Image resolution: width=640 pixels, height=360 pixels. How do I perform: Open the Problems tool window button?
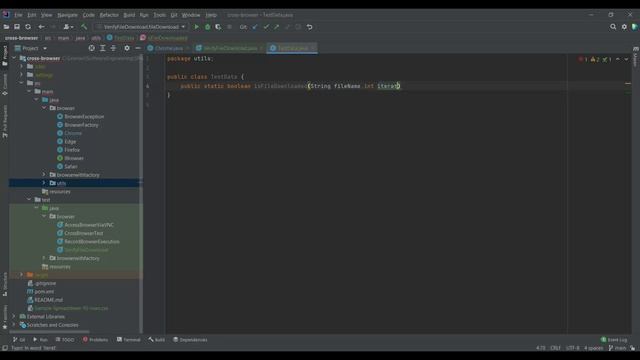(96, 340)
